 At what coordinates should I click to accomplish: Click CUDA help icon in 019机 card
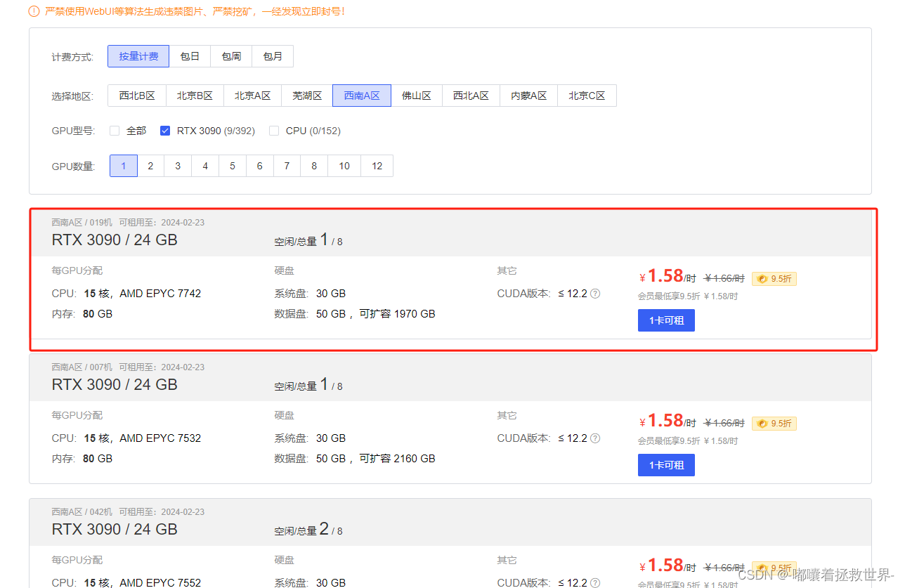coord(595,294)
